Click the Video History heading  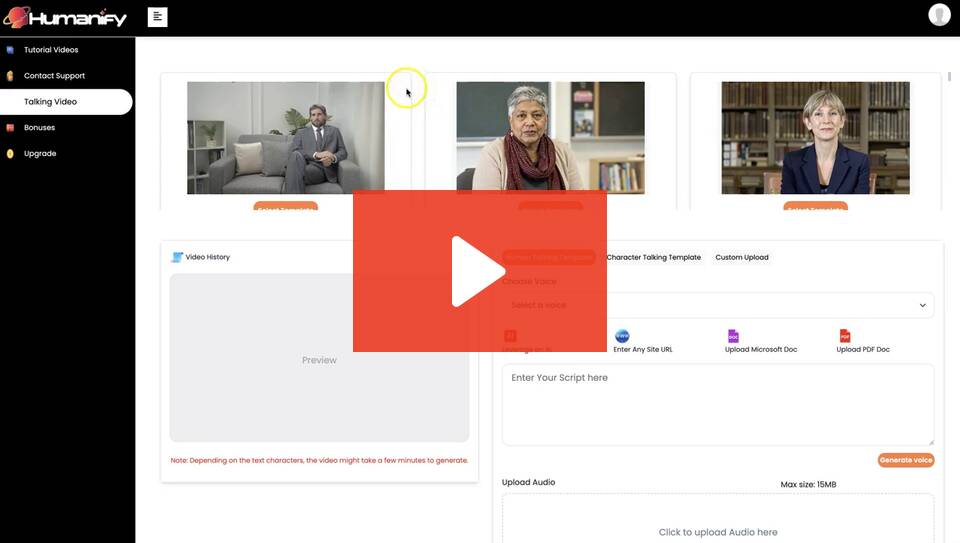coord(208,257)
